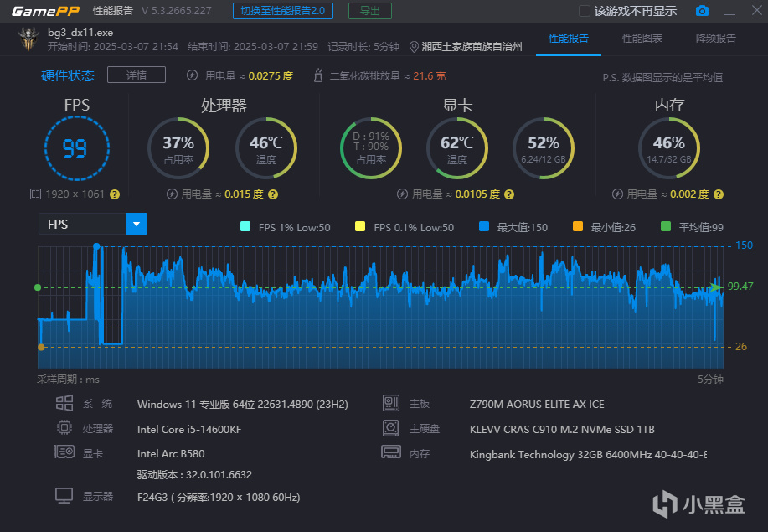
Task: Click the location pin icon
Action: point(414,47)
